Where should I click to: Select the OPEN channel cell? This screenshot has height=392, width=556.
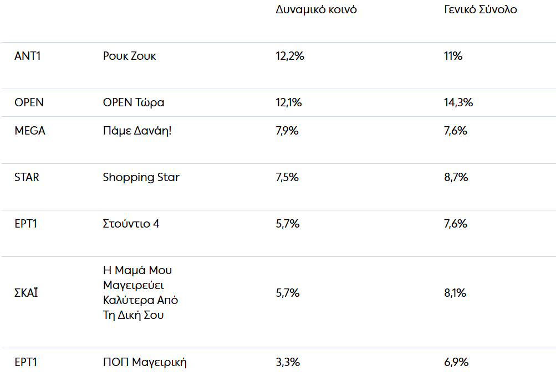point(29,102)
